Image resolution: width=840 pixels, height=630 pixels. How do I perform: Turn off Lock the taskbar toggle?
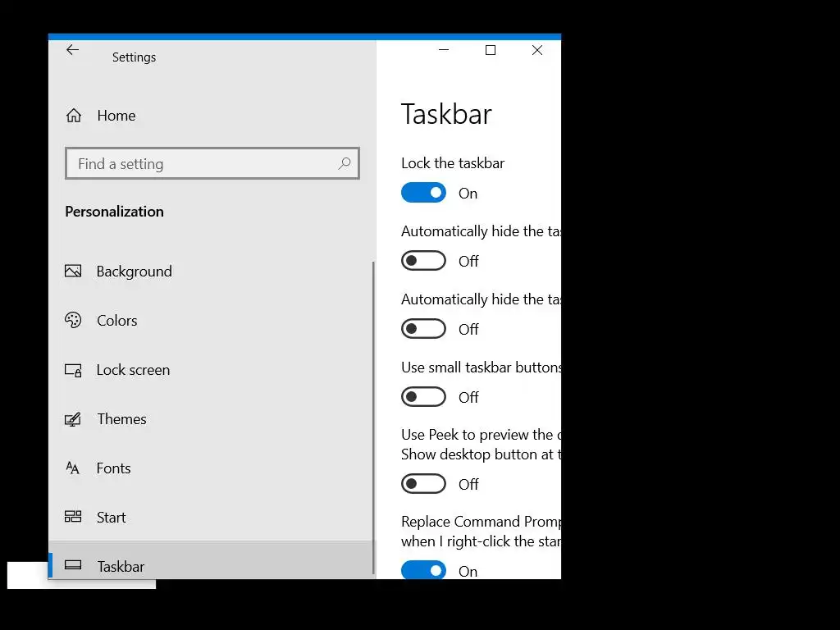coord(423,193)
